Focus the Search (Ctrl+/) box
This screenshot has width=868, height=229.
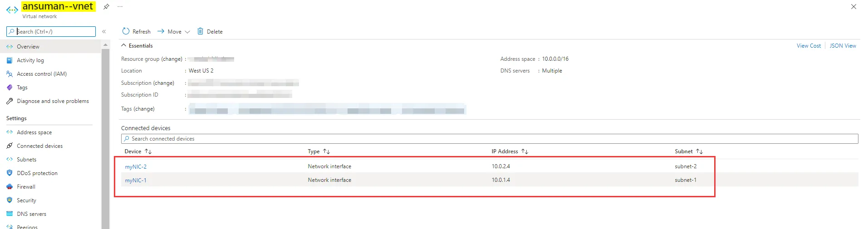(51, 31)
